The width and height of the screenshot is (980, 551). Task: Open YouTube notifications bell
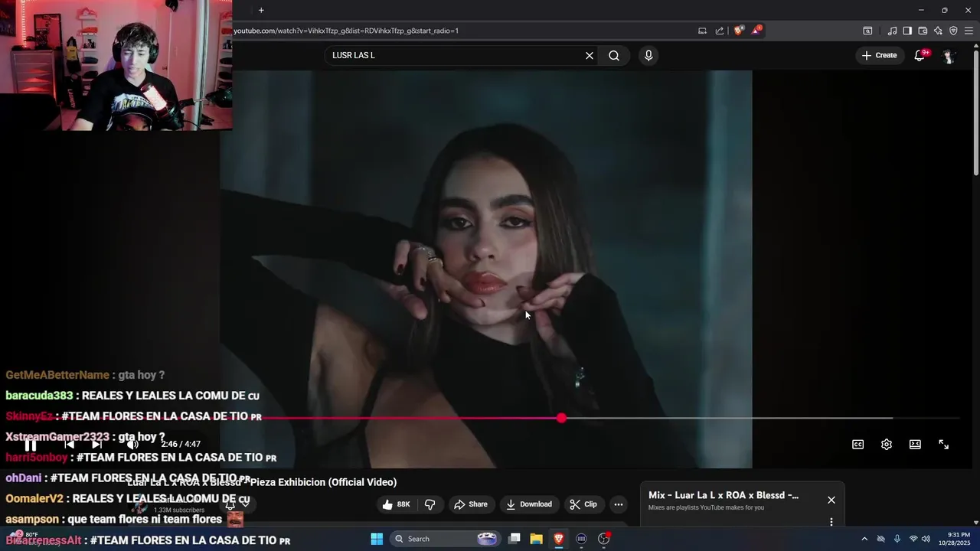(x=920, y=55)
